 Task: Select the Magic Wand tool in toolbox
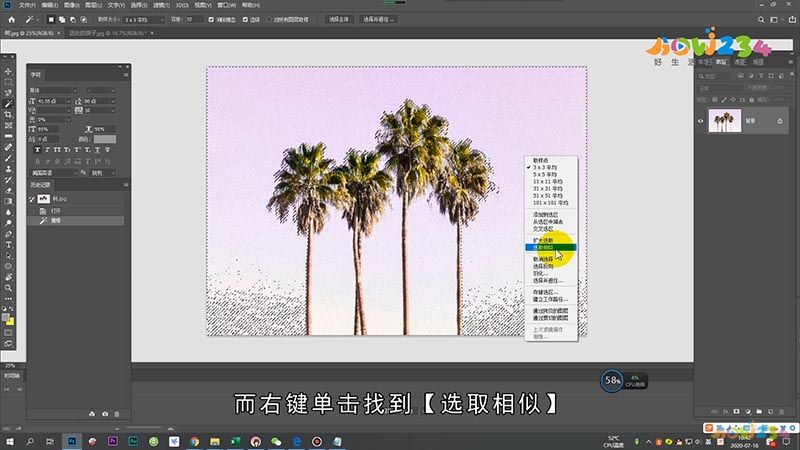click(x=8, y=104)
